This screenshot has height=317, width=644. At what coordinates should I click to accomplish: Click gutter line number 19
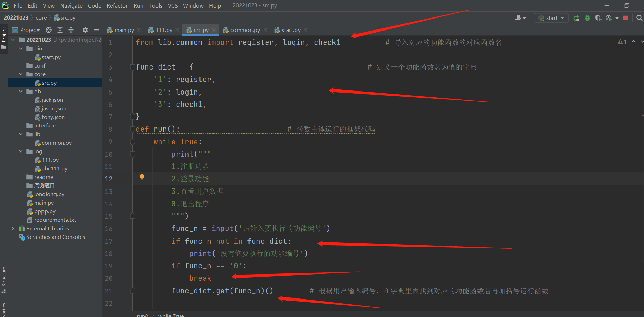click(x=109, y=266)
